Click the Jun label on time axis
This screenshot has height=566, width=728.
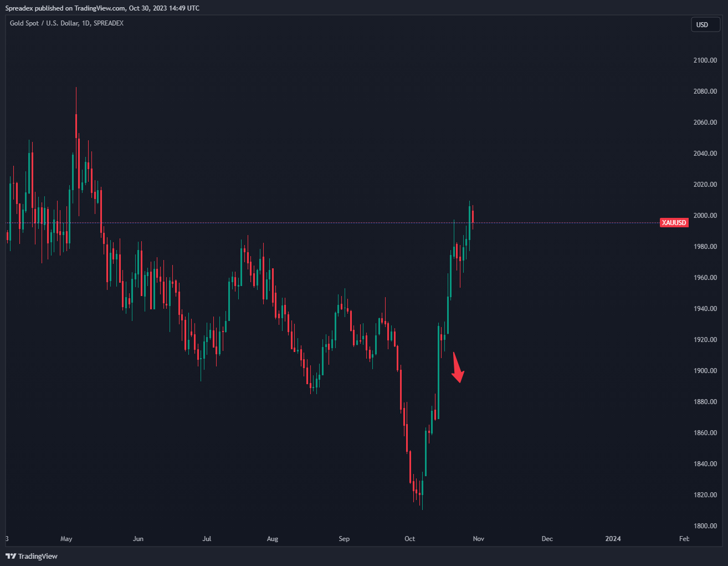pyautogui.click(x=138, y=538)
